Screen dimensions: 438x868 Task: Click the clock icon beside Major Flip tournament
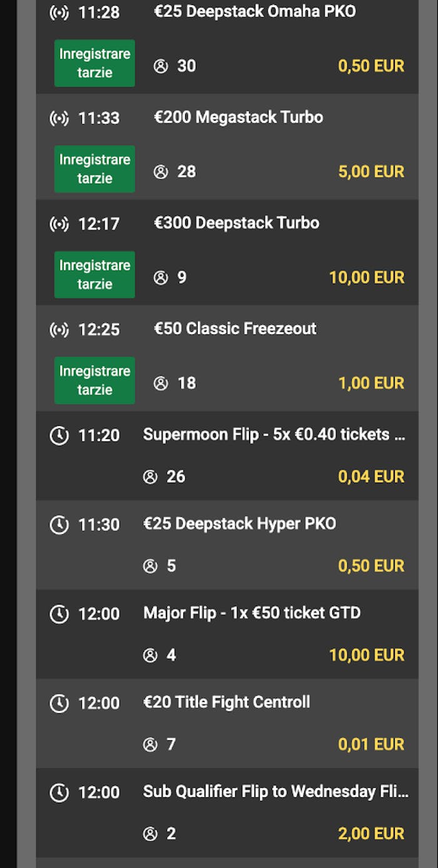(x=59, y=614)
